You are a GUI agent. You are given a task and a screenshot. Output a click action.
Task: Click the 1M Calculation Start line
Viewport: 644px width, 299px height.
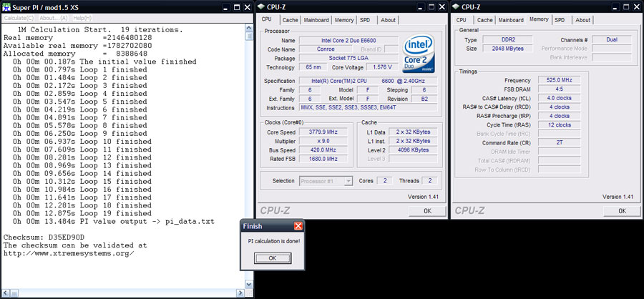point(101,30)
